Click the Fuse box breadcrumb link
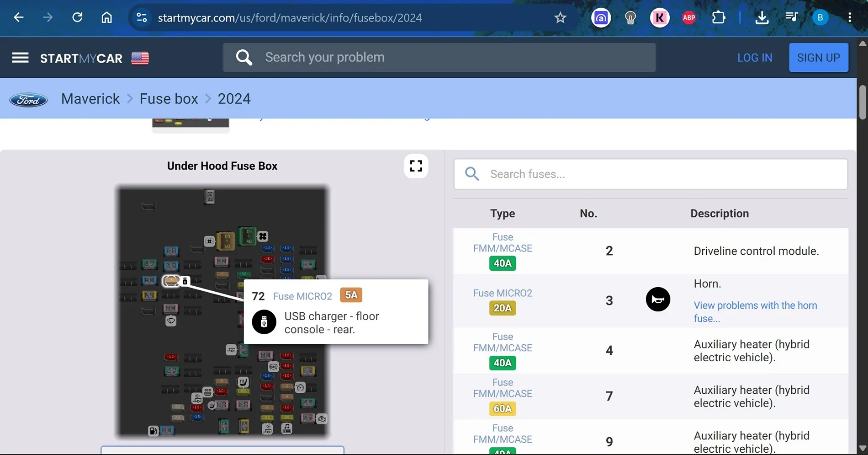868x455 pixels. pos(169,99)
